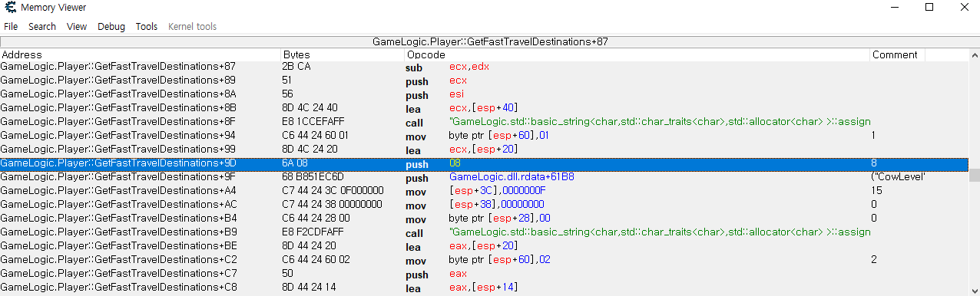This screenshot has width=980, height=296.
Task: Select the GetFastTravelDestinations+C8 address row
Action: 484,288
